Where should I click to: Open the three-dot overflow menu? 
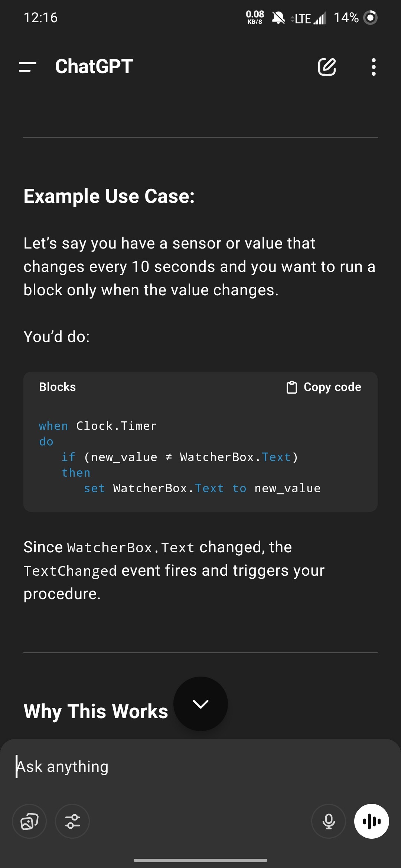374,67
